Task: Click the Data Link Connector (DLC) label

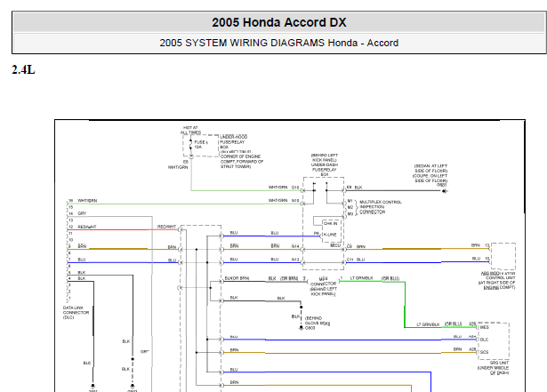Action: (x=76, y=313)
